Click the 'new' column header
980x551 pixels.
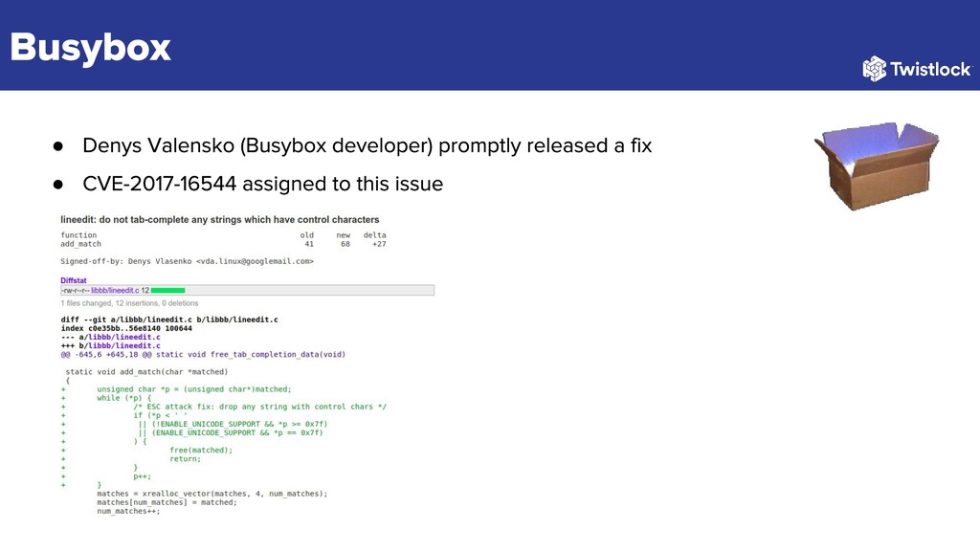pyautogui.click(x=344, y=235)
